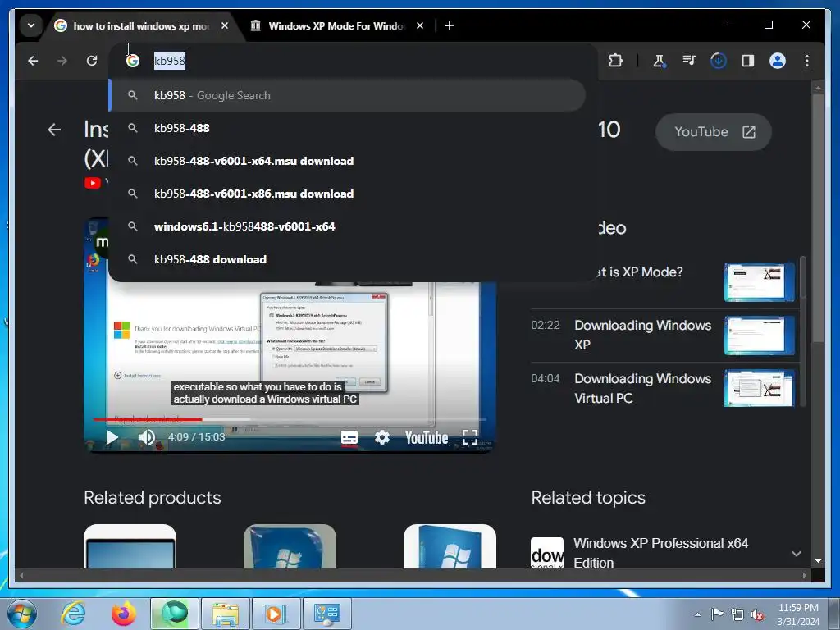The width and height of the screenshot is (840, 630).
Task: Open the profile avatar icon
Action: tap(778, 61)
